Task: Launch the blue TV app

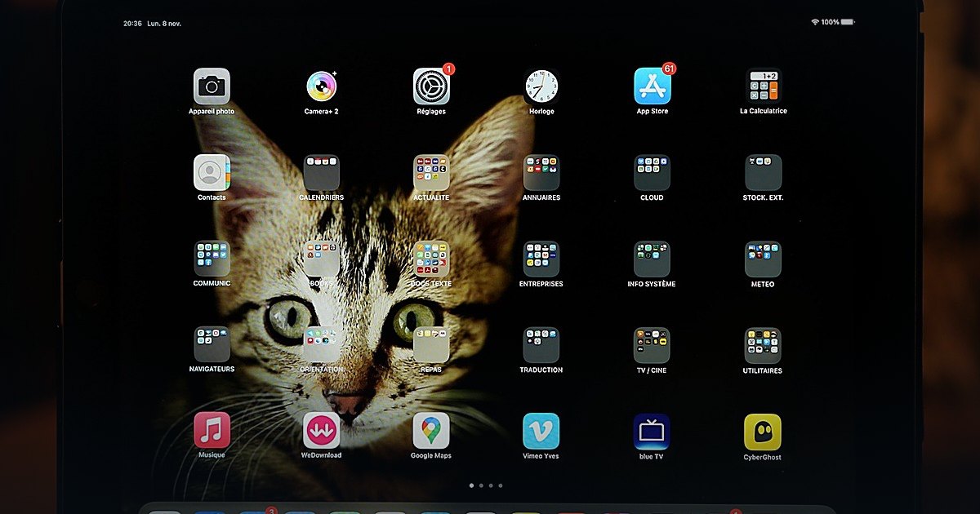Action: point(652,431)
